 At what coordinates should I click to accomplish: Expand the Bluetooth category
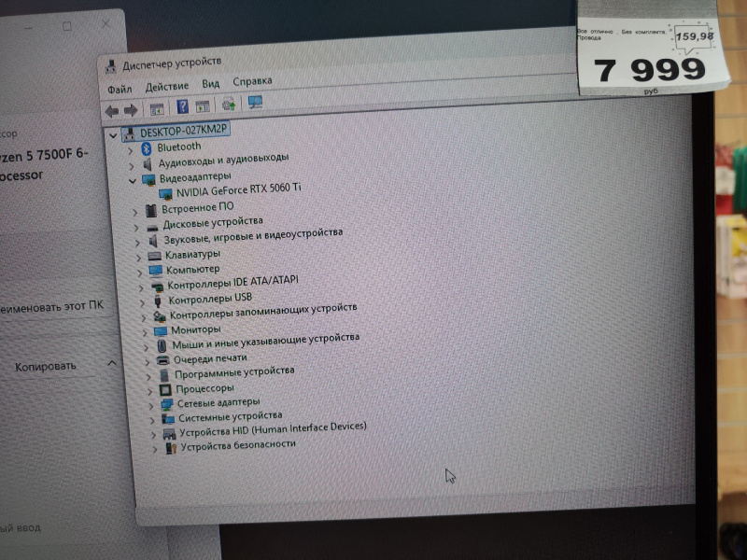click(x=130, y=151)
